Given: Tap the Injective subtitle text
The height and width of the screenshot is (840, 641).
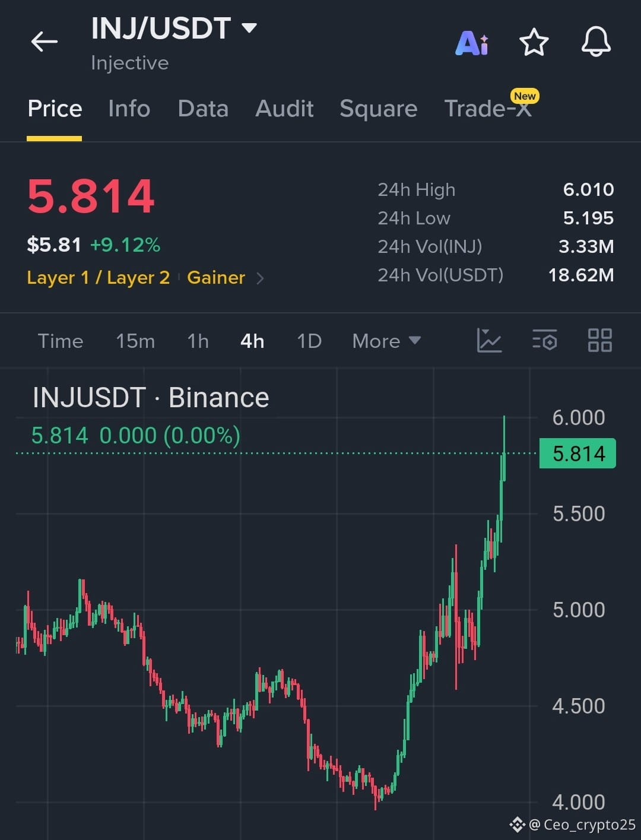Looking at the screenshot, I should [130, 63].
